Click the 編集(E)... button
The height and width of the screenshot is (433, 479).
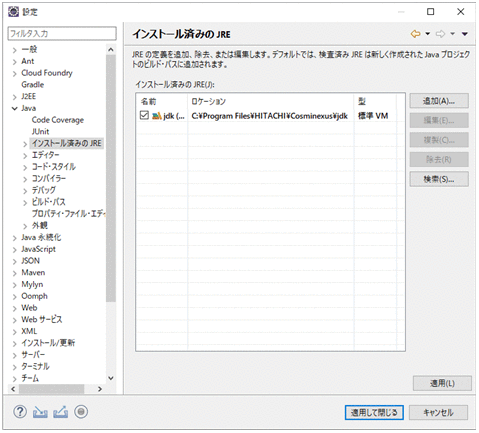point(439,121)
